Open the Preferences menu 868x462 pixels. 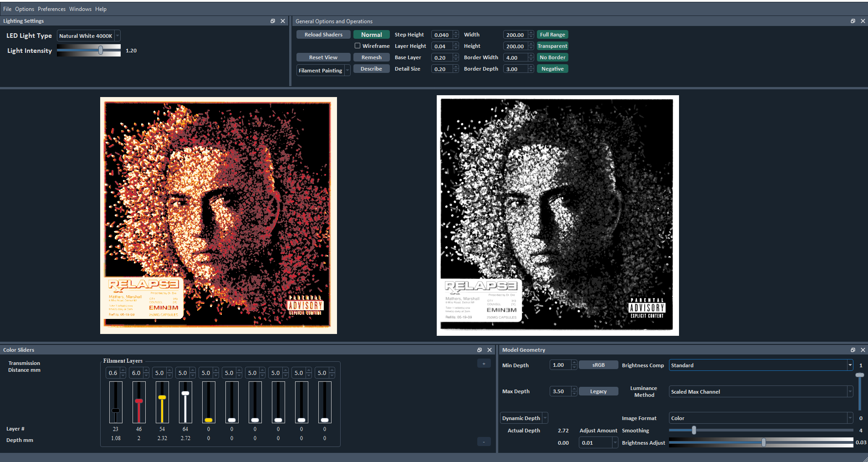(51, 9)
